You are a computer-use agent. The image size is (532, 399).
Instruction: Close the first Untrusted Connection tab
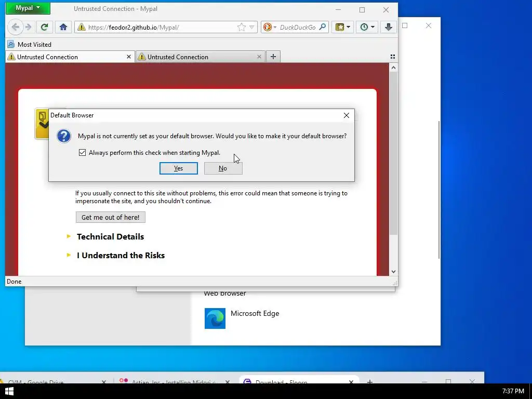point(129,57)
